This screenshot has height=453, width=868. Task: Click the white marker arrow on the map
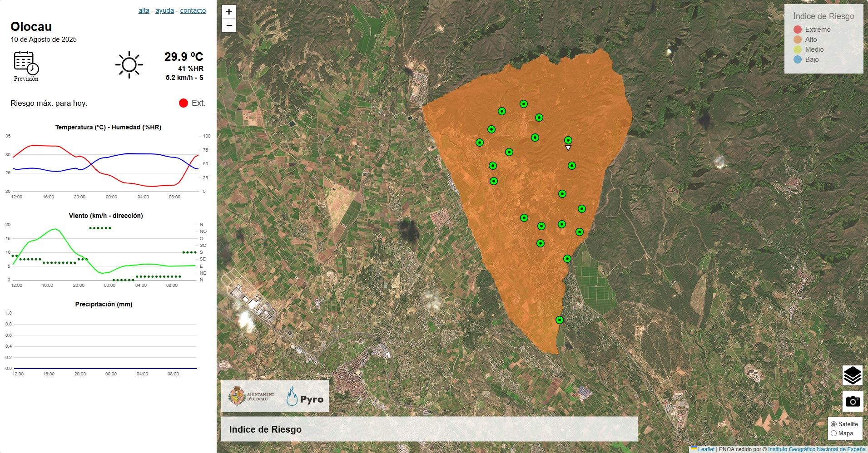click(567, 148)
